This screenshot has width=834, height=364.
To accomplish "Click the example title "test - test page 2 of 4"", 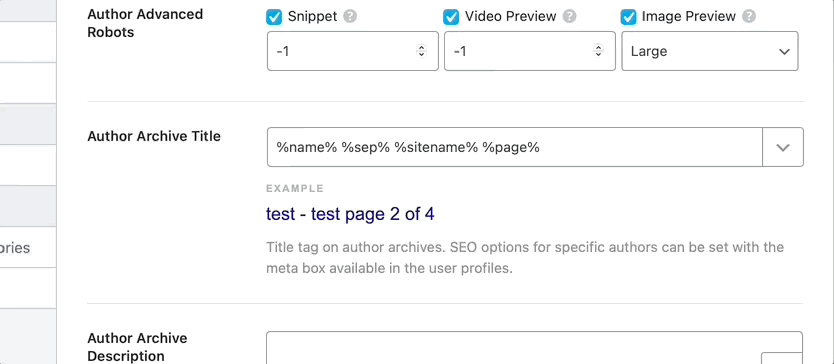I will [x=350, y=214].
